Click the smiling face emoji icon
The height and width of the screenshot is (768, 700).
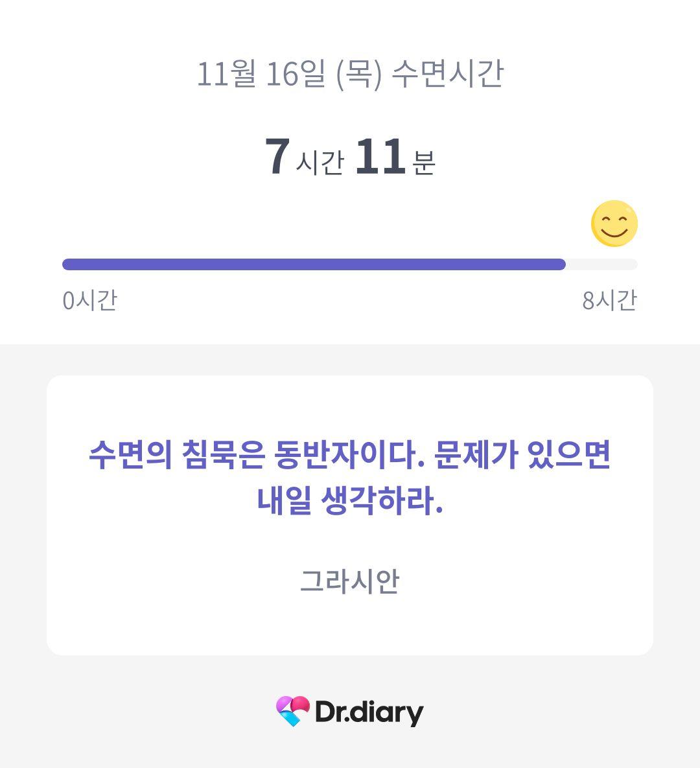[x=614, y=224]
